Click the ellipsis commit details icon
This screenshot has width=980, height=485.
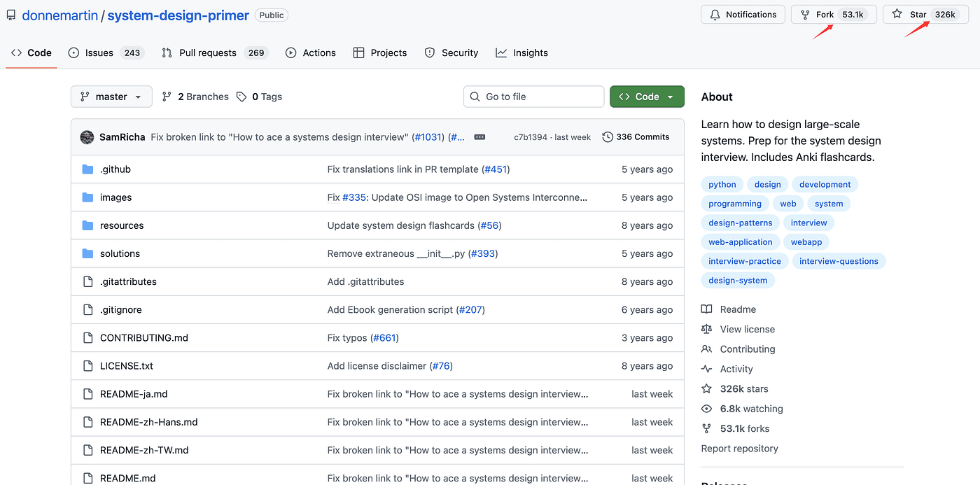pyautogui.click(x=479, y=137)
